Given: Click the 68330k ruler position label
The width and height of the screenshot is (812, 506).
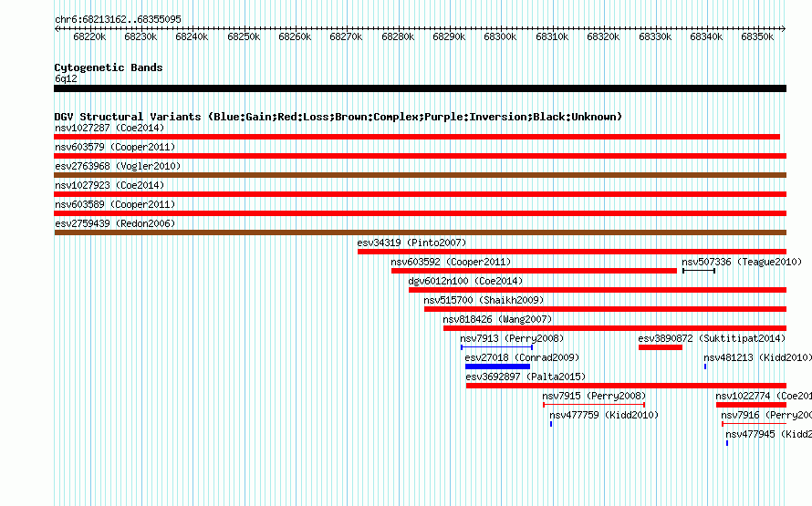Looking at the screenshot, I should (x=655, y=36).
